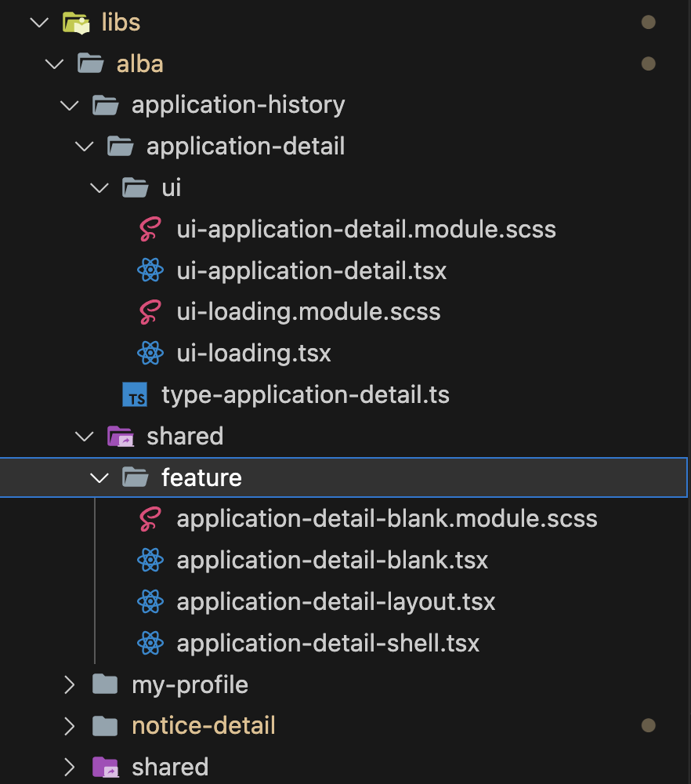Click the React icon beside ui-application-detail.tsx
Screen dimensions: 691x784
tap(150, 271)
